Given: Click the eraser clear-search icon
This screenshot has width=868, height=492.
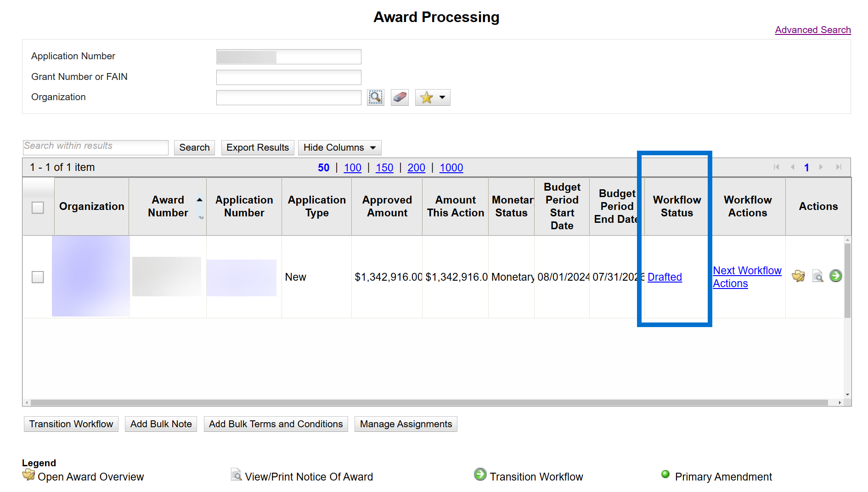Looking at the screenshot, I should click(x=400, y=97).
